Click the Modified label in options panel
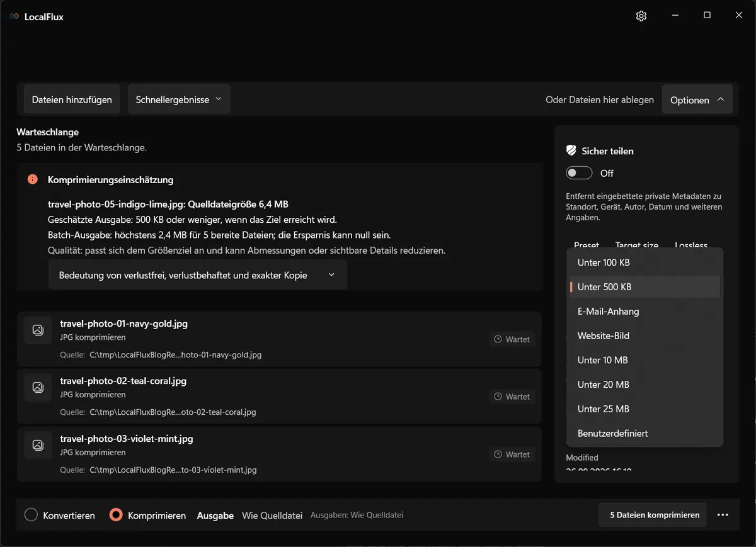Viewport: 756px width, 547px height. click(582, 458)
